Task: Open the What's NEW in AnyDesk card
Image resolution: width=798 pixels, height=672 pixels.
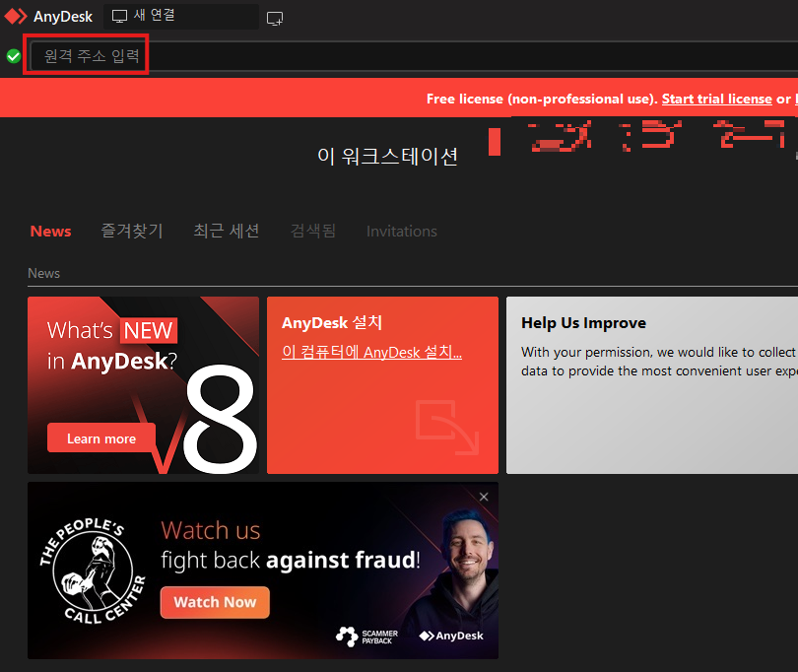Action: pos(143,385)
